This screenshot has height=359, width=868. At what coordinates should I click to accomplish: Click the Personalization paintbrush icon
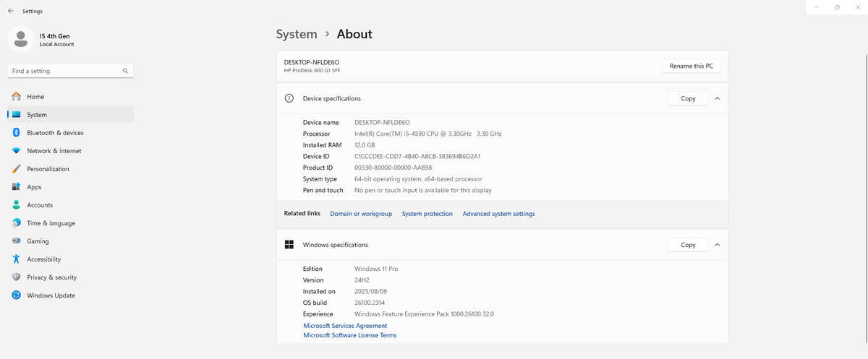pyautogui.click(x=16, y=169)
